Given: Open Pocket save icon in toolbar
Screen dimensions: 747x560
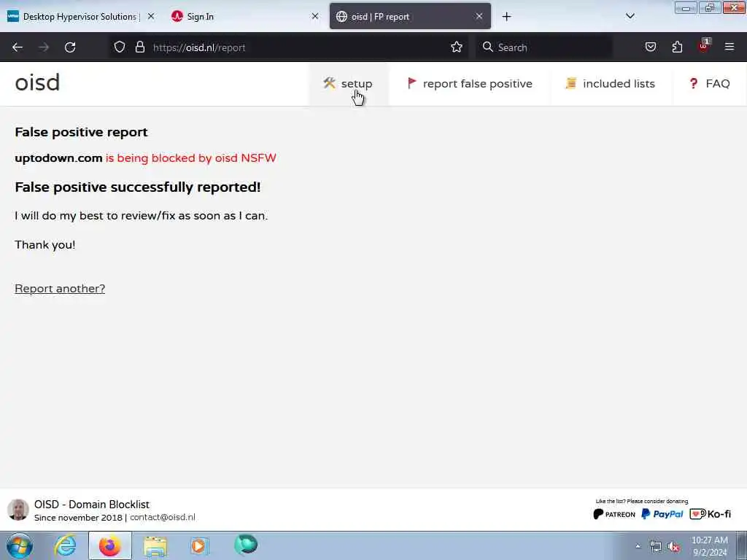Looking at the screenshot, I should [x=650, y=47].
